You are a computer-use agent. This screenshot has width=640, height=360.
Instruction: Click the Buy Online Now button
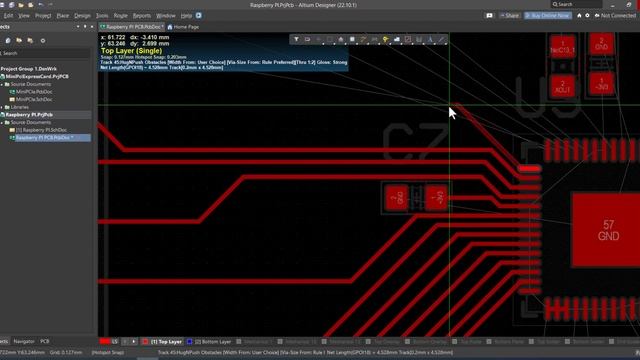(548, 16)
